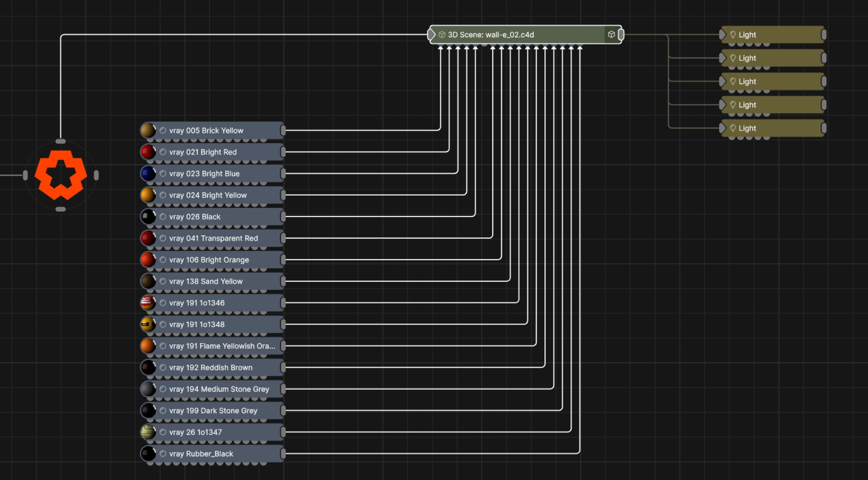Click the orange gear root node icon
This screenshot has width=868, height=480.
[x=61, y=175]
